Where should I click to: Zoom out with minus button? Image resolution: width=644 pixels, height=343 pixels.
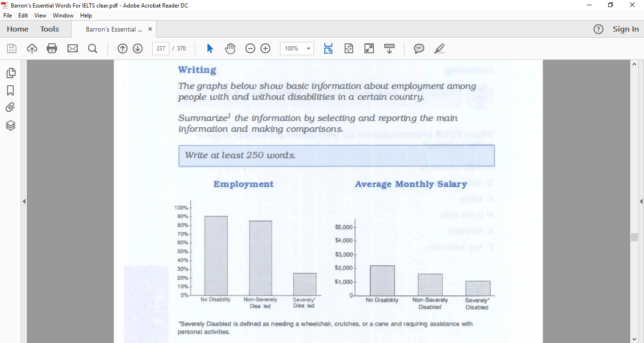tap(250, 49)
